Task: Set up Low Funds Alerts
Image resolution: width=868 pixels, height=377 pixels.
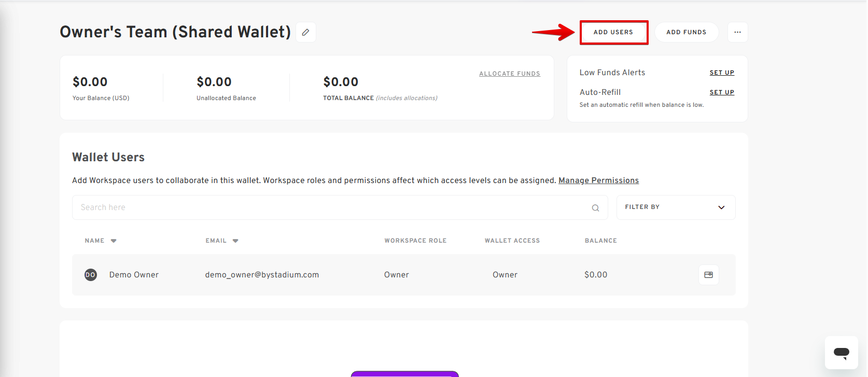Action: [x=721, y=73]
